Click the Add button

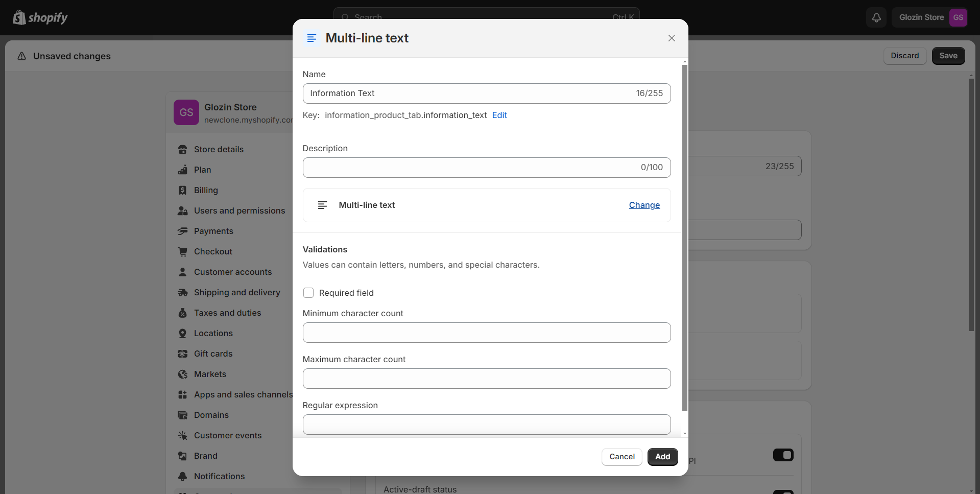click(662, 457)
